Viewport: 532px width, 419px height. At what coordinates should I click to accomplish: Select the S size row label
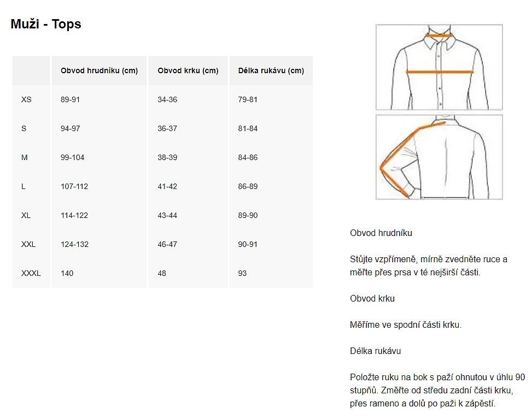tap(24, 128)
